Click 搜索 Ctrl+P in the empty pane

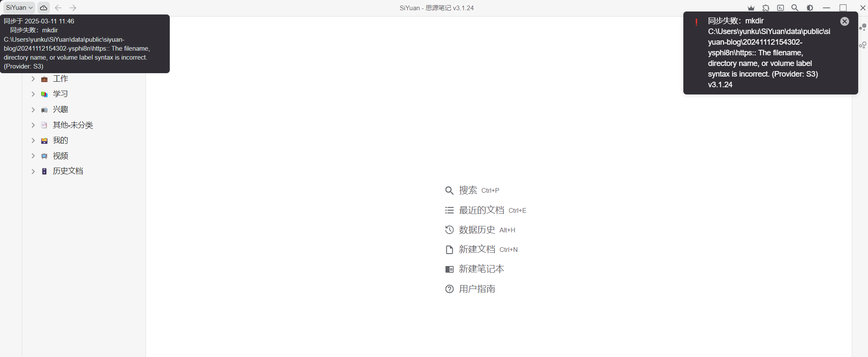472,190
